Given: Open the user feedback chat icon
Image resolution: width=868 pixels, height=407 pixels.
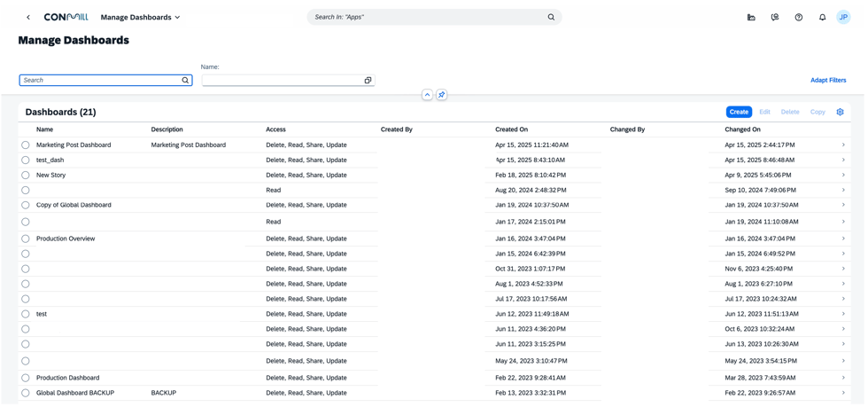Looking at the screenshot, I should [x=775, y=17].
